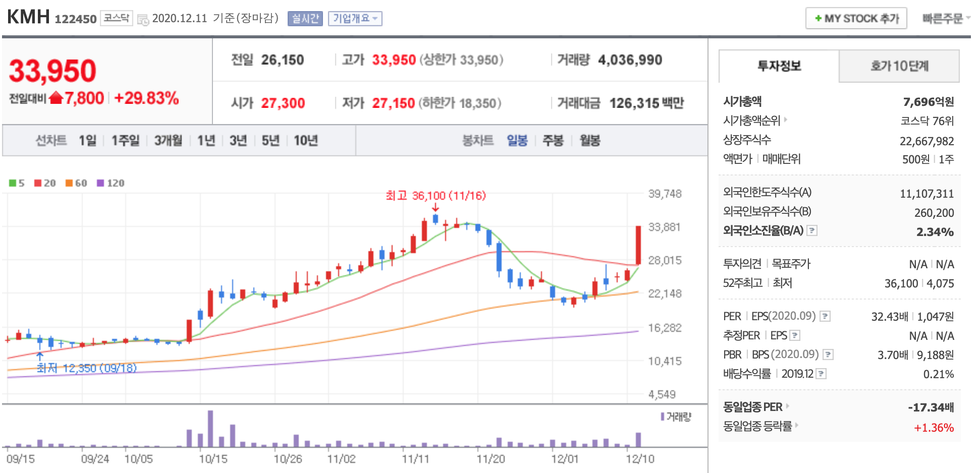The image size is (980, 473).
Task: Open the help icon next to PBR BPS(2020.09)
Action: (x=828, y=354)
